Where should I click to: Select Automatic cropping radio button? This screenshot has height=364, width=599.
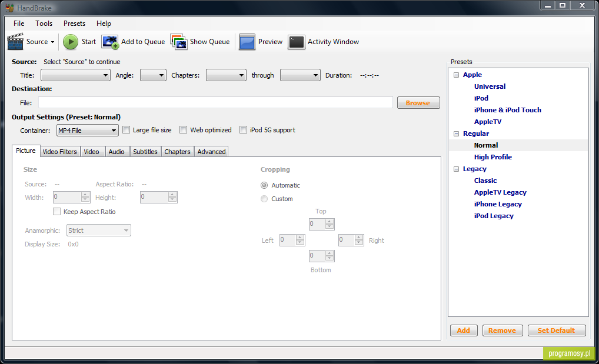pyautogui.click(x=264, y=185)
